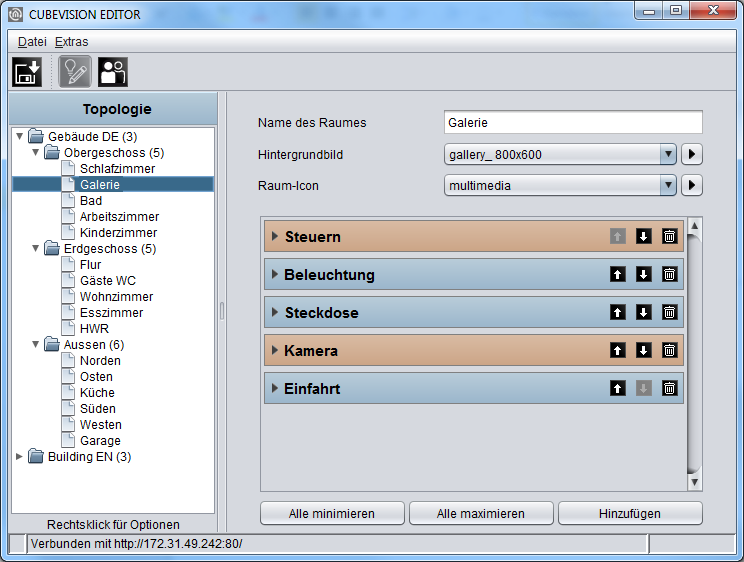The height and width of the screenshot is (562, 744).
Task: Open the Extras menu
Action: click(x=72, y=42)
